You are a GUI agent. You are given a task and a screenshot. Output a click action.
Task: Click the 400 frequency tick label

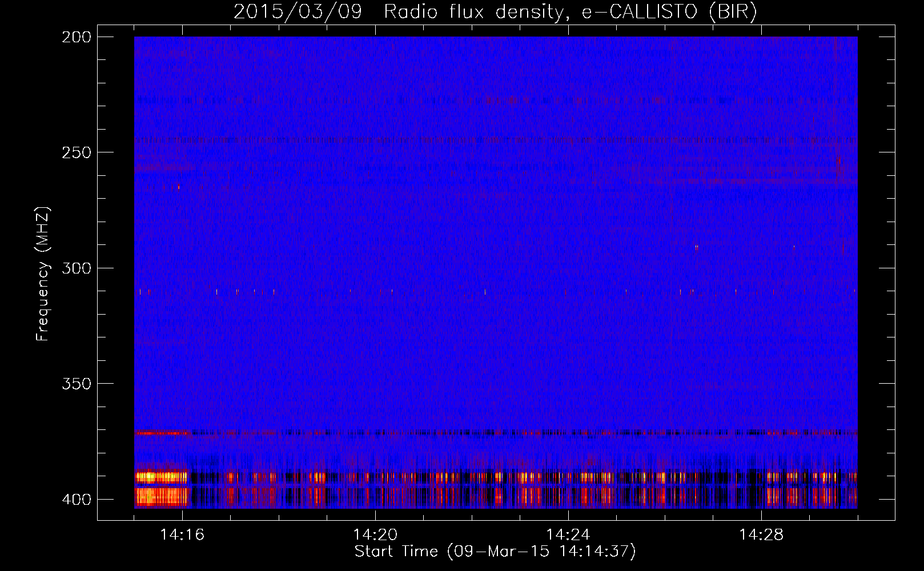(77, 499)
